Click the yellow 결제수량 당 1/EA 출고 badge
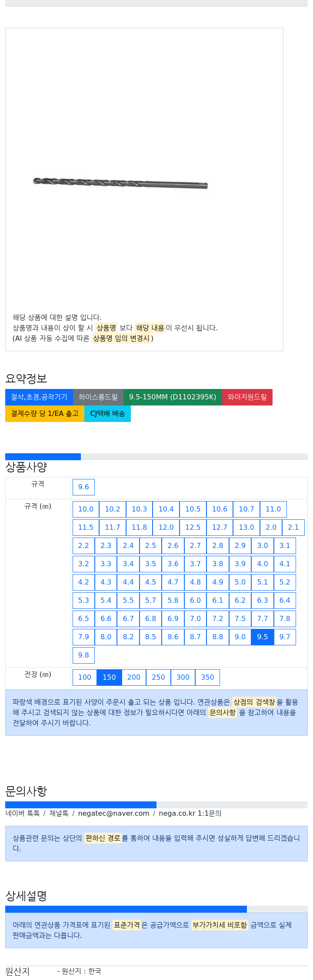 click(45, 414)
